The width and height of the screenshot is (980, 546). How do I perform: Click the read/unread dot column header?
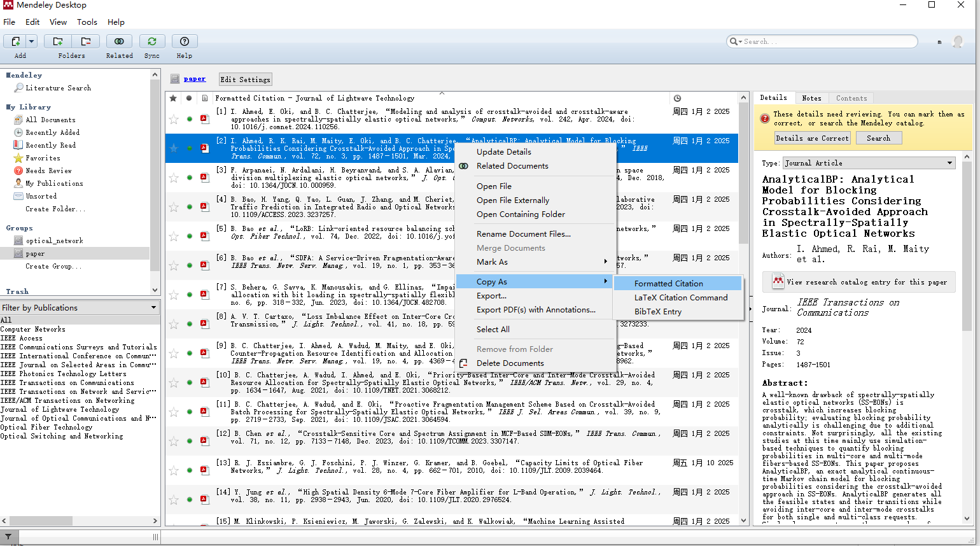[x=189, y=98]
